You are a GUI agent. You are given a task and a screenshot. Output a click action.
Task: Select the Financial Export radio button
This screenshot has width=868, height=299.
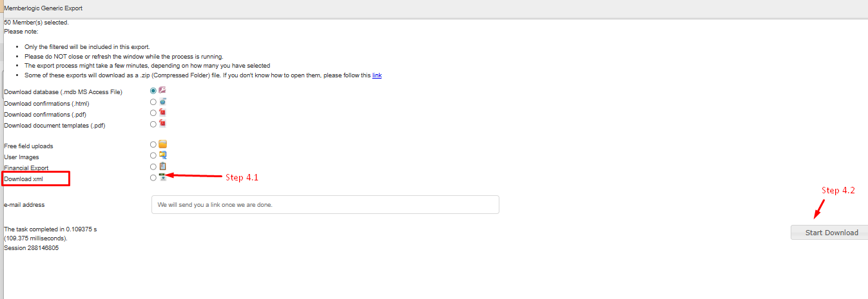tap(153, 166)
